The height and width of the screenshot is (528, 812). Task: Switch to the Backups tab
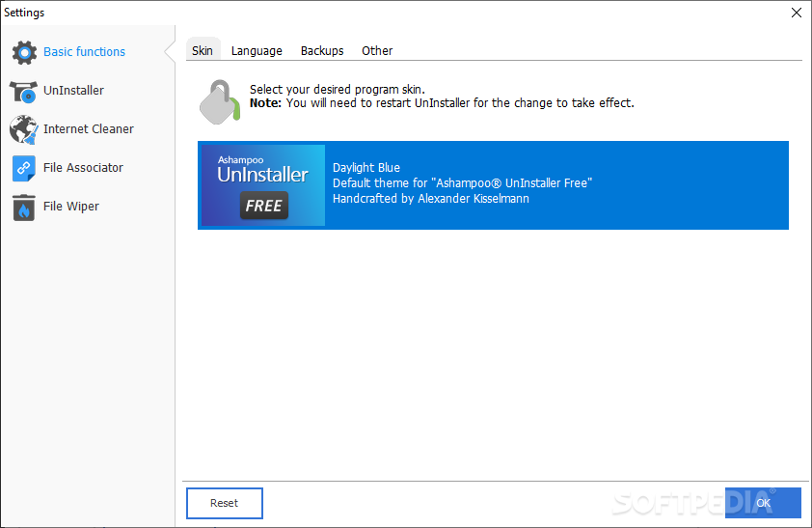[322, 51]
